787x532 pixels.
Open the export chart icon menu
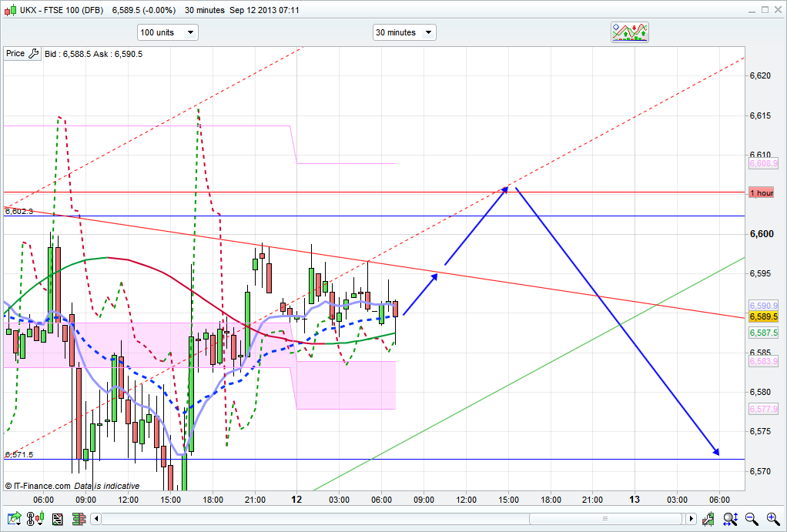(x=14, y=518)
